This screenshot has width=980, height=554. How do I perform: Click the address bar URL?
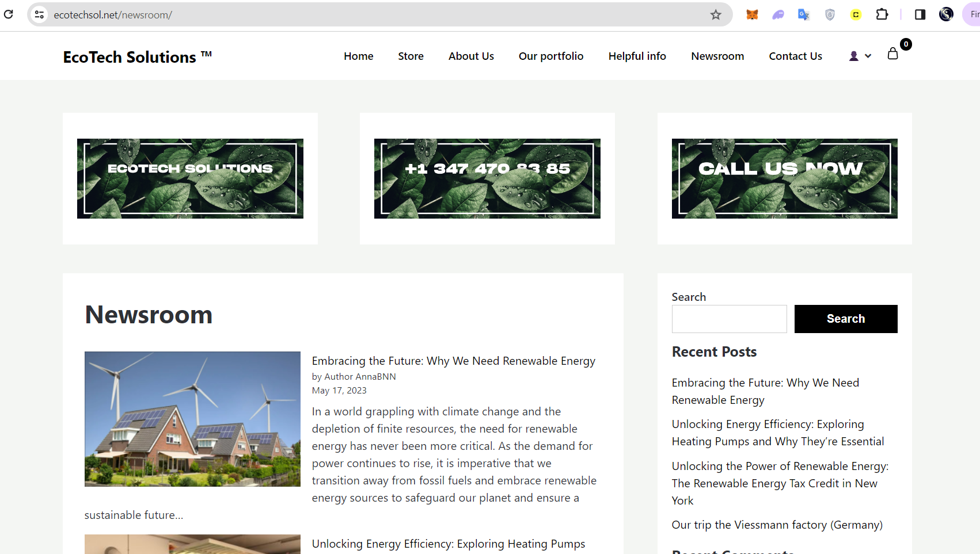(113, 15)
